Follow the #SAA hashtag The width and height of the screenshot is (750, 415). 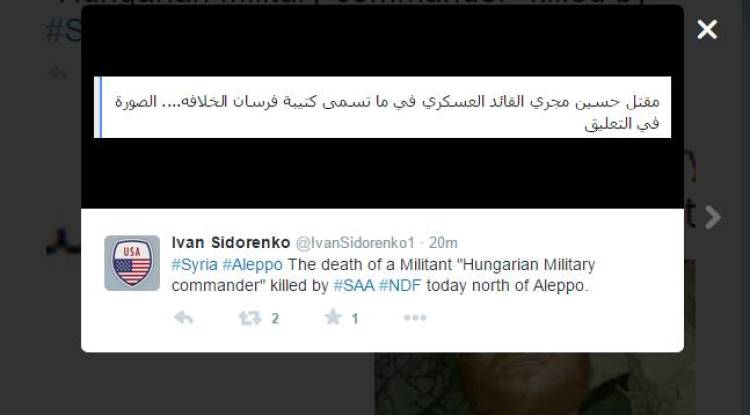(x=353, y=285)
